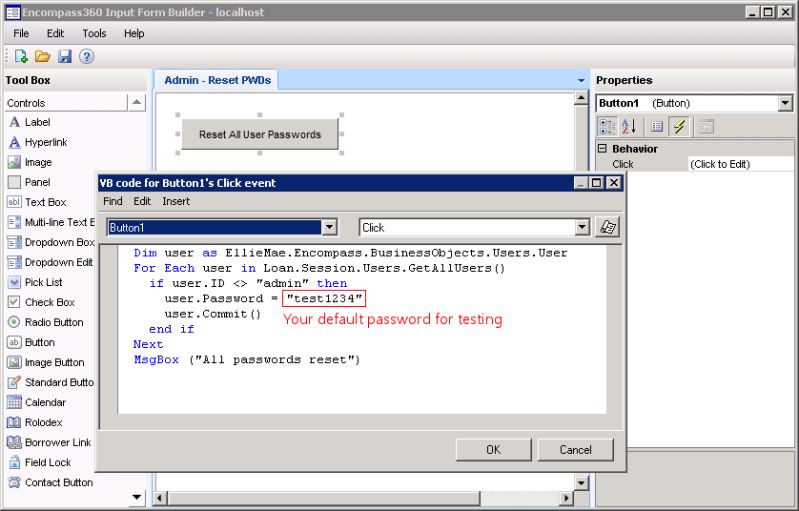This screenshot has height=511, width=799.
Task: Open the Help menu
Action: tap(134, 34)
